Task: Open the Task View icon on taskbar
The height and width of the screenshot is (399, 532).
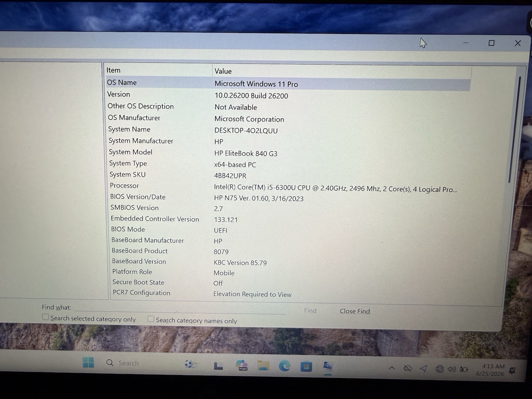Action: click(x=218, y=366)
